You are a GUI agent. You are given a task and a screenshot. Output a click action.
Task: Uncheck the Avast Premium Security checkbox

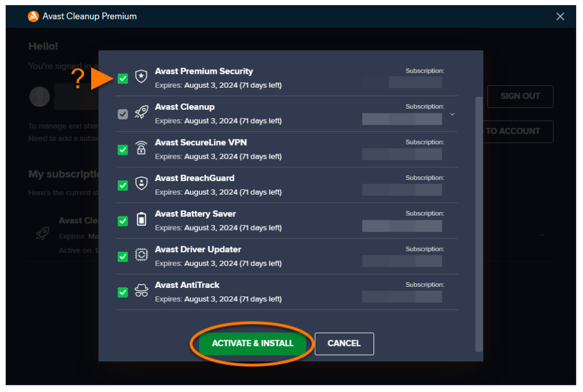[x=123, y=79]
